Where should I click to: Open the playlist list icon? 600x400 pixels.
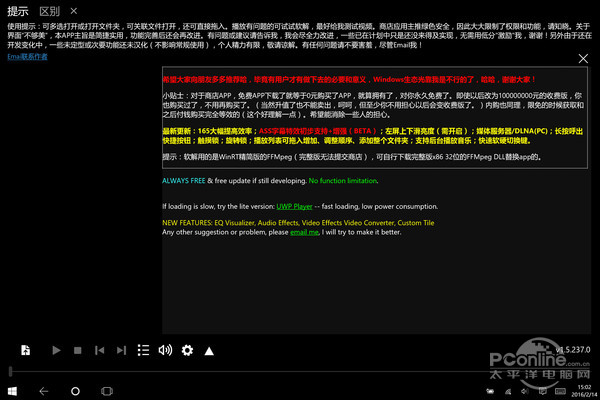[143, 350]
